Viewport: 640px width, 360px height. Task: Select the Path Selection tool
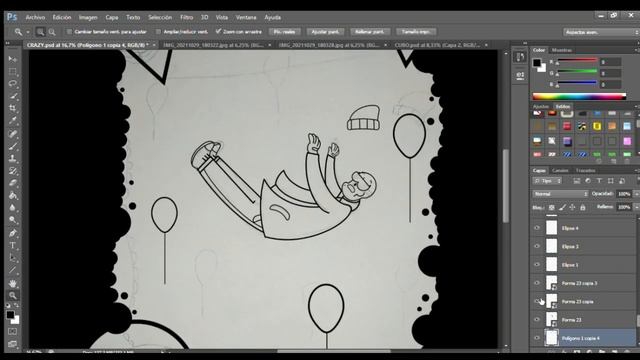(13, 258)
